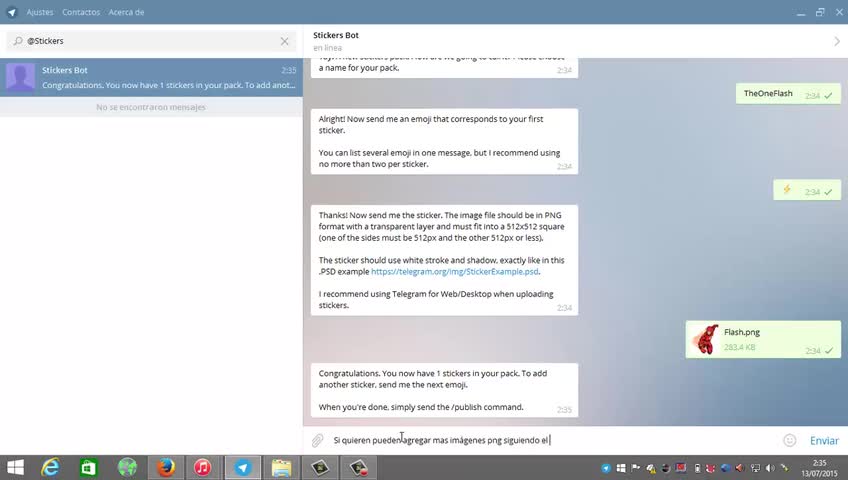The height and width of the screenshot is (480, 848).
Task: Focus the @Stickers search field
Action: 151,41
